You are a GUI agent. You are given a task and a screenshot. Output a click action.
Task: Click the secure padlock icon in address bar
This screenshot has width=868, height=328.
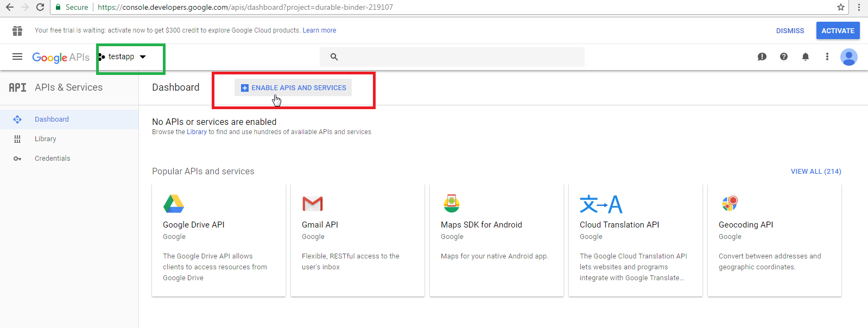click(58, 7)
